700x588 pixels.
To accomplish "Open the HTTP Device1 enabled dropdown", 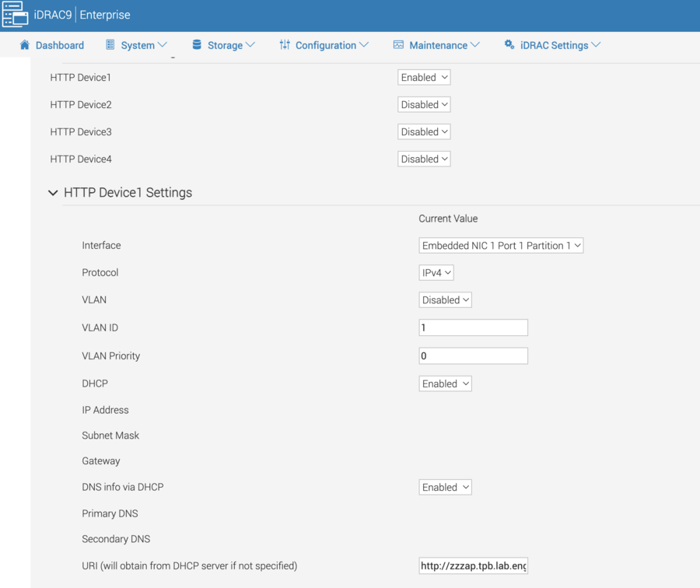I will coord(424,78).
